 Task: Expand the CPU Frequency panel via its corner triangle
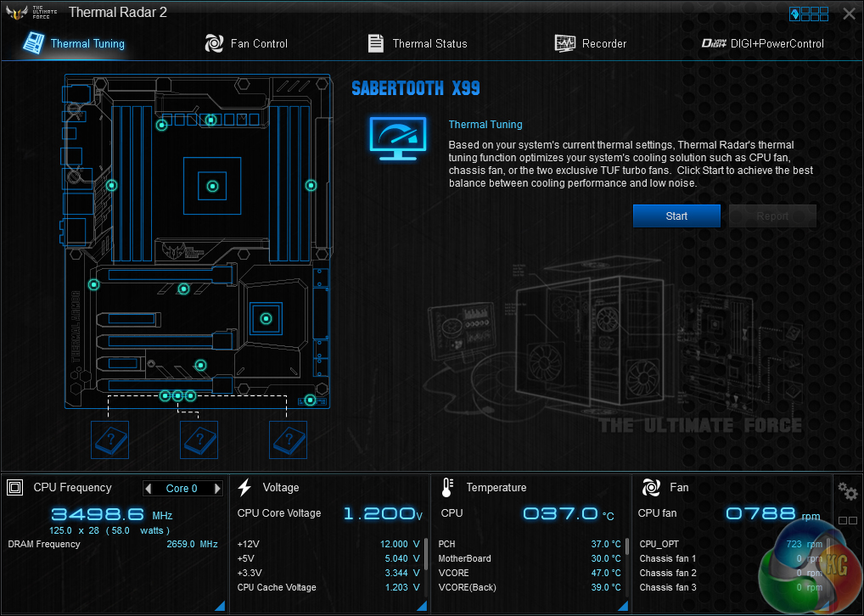click(220, 606)
